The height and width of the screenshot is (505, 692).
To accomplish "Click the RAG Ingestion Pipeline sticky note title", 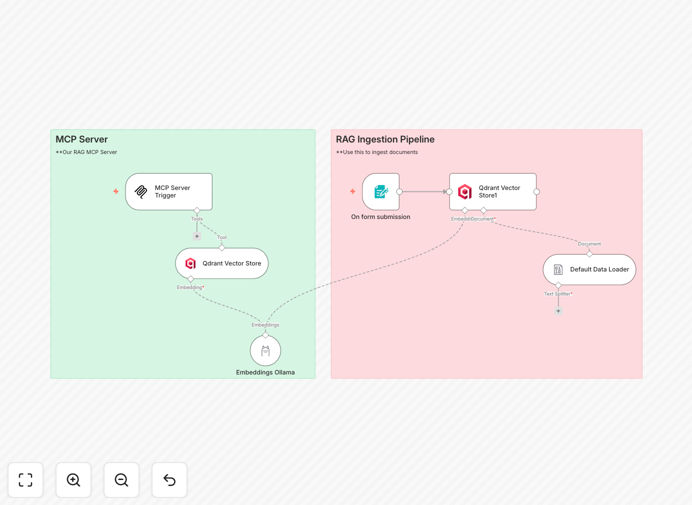I will pos(385,139).
